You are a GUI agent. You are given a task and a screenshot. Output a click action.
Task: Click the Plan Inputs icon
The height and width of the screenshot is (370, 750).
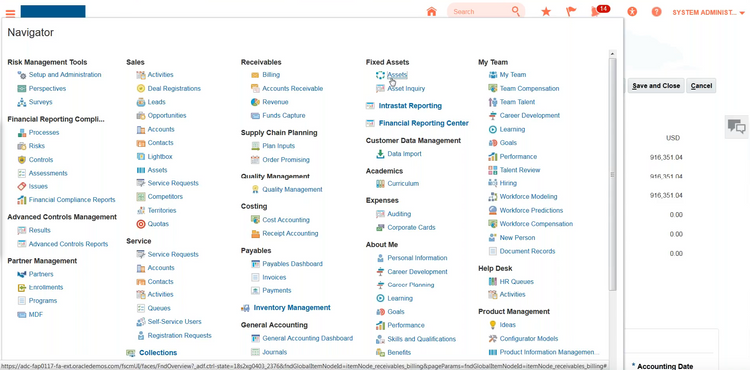tap(255, 146)
